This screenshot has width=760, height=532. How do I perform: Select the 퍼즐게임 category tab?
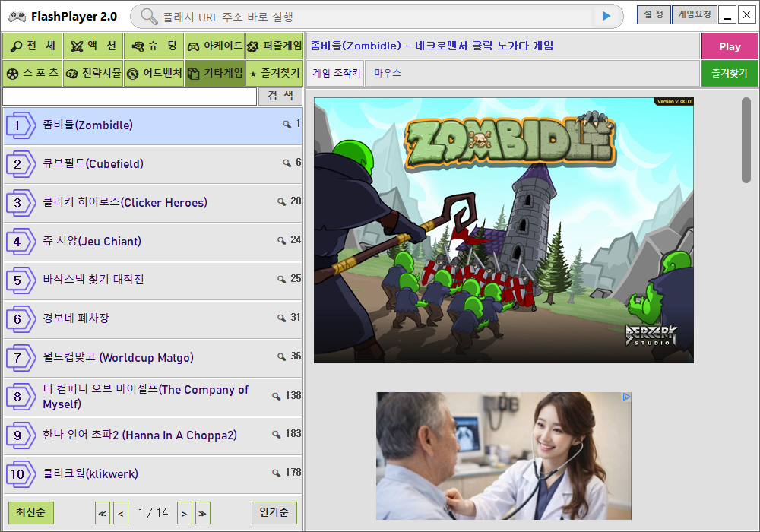tap(274, 46)
